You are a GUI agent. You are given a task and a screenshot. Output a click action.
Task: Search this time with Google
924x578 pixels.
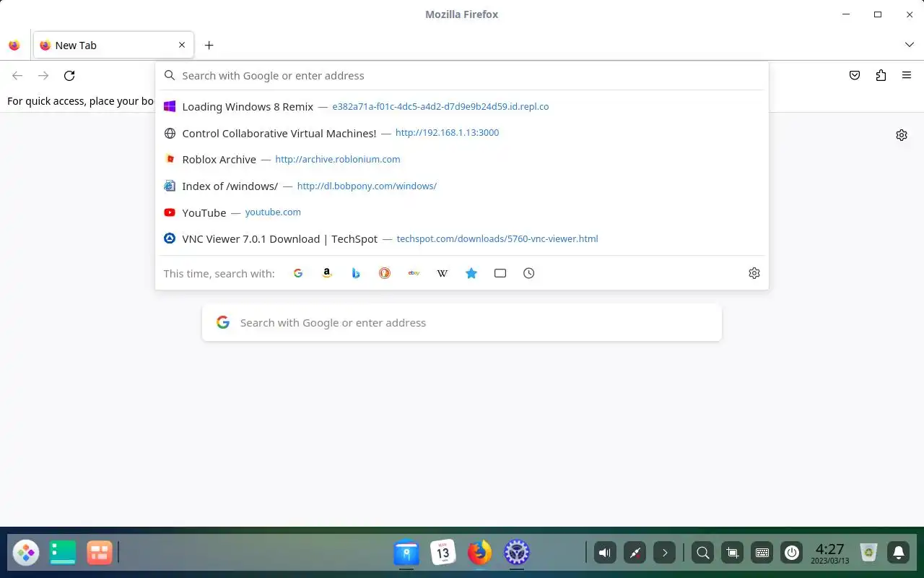(298, 273)
